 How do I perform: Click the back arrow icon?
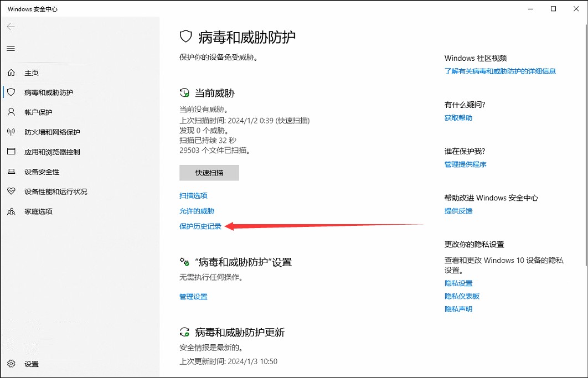click(x=11, y=27)
